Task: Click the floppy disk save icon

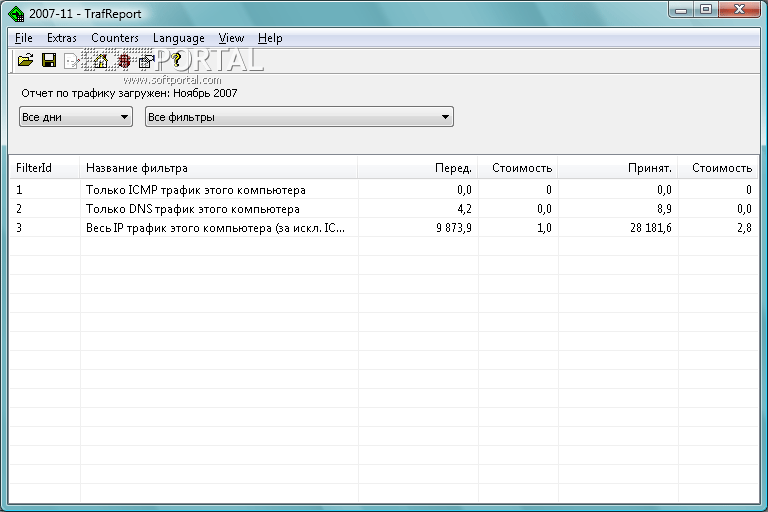Action: click(x=49, y=60)
